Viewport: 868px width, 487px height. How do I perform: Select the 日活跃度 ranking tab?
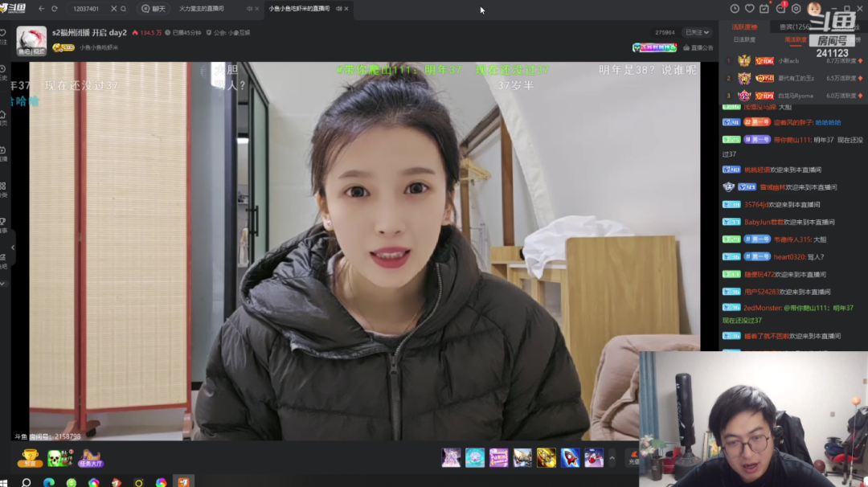[x=744, y=39]
